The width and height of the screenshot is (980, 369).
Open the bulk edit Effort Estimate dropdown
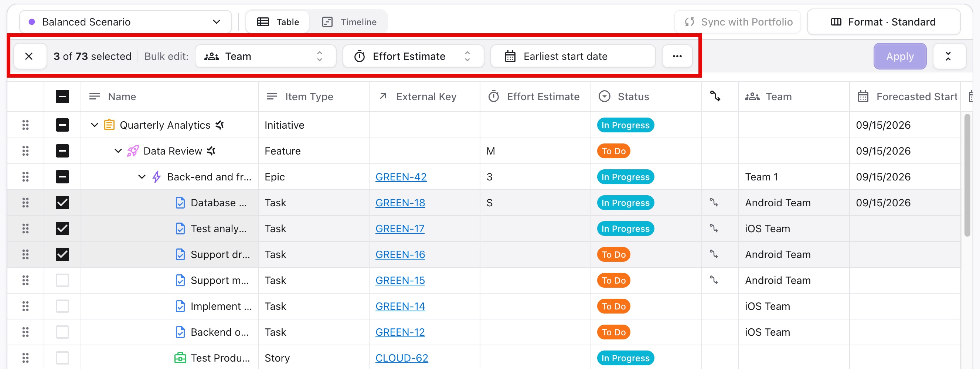click(413, 56)
